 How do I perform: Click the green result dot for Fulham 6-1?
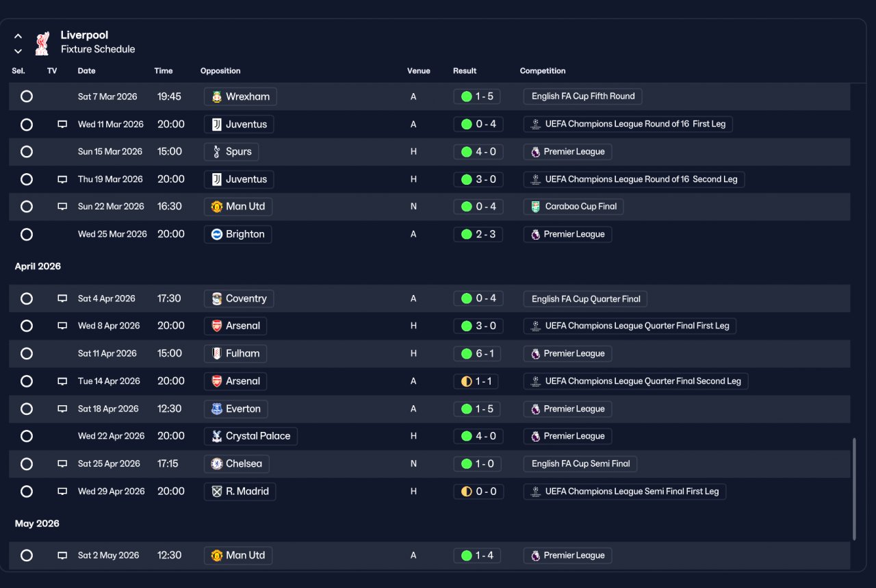click(x=467, y=354)
